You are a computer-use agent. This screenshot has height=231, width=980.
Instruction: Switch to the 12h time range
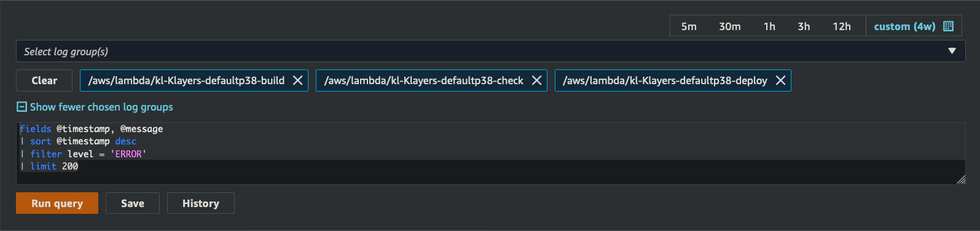[x=842, y=26]
